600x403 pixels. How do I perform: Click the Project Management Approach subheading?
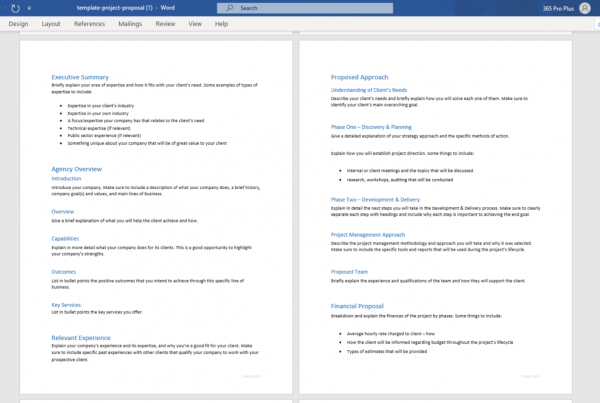point(368,235)
